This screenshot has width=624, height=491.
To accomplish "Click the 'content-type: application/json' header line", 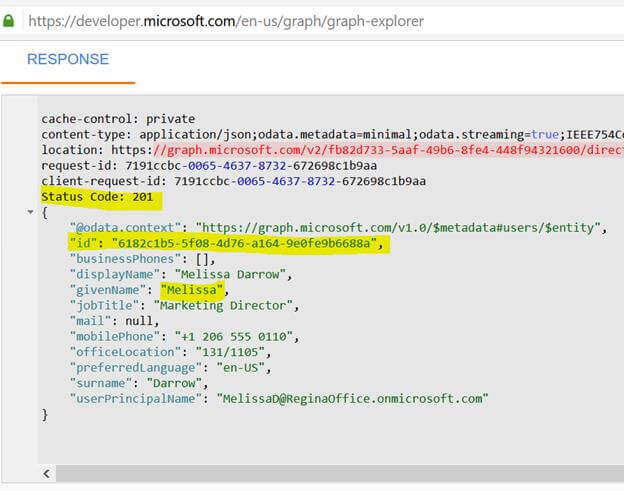I will [332, 135].
